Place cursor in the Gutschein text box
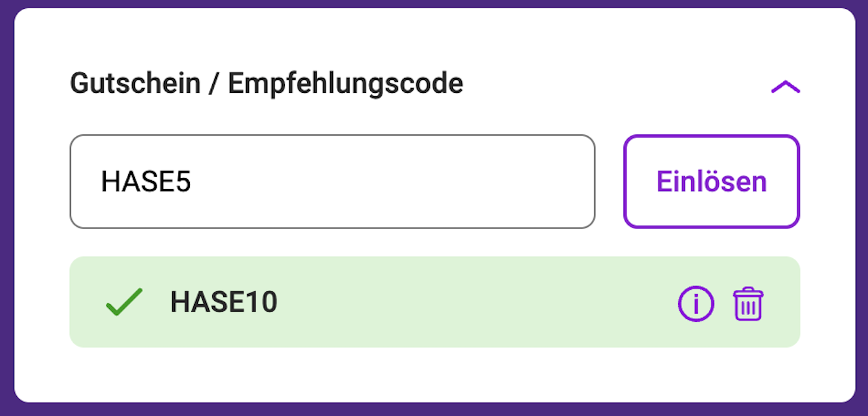868x416 pixels. 332,182
